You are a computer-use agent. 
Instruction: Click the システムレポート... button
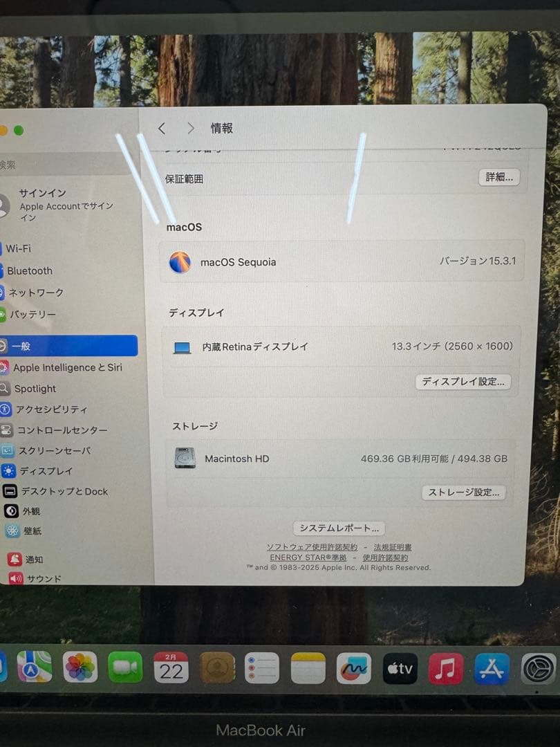click(338, 528)
